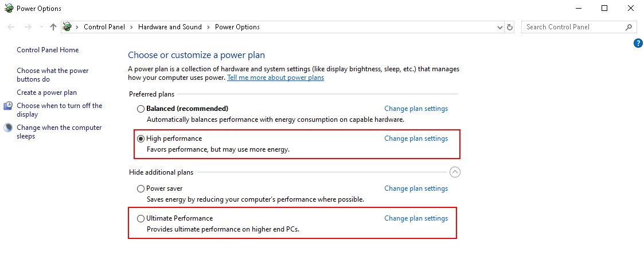Click Power Options title bar icon
Viewport: 644px width, 266px height.
point(9,9)
